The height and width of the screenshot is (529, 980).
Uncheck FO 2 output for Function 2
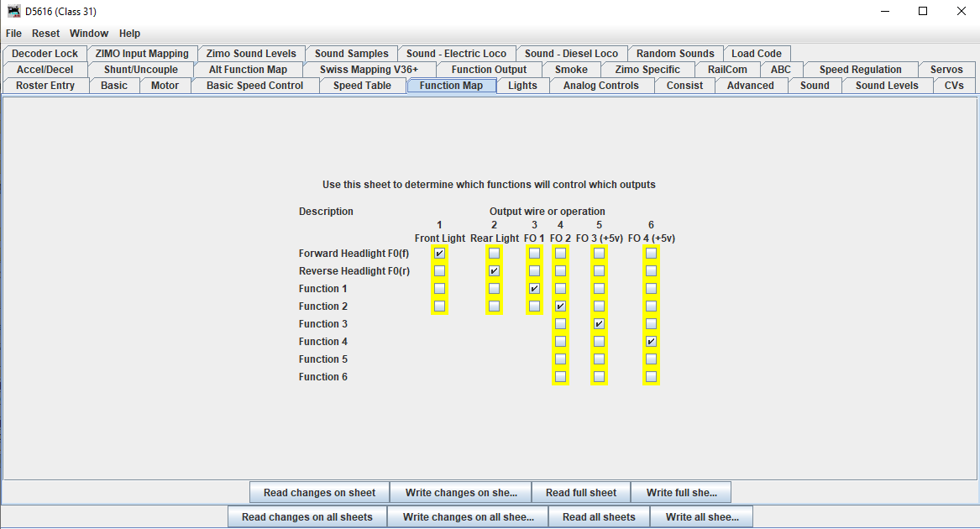click(560, 306)
